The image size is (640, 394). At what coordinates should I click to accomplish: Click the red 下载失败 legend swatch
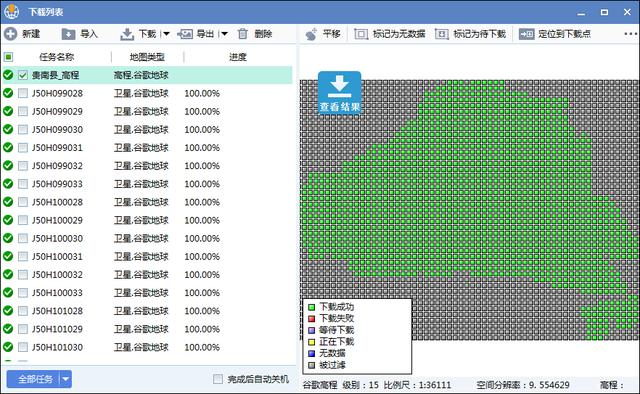[311, 318]
